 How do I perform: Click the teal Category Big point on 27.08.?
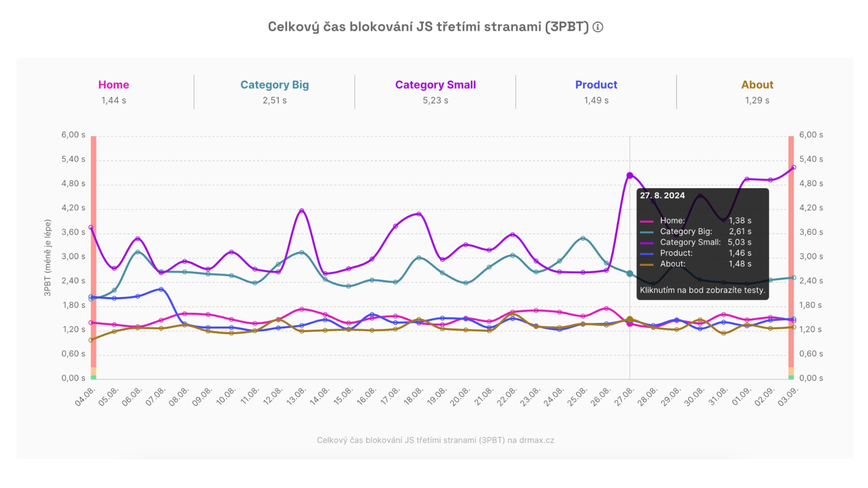point(630,273)
